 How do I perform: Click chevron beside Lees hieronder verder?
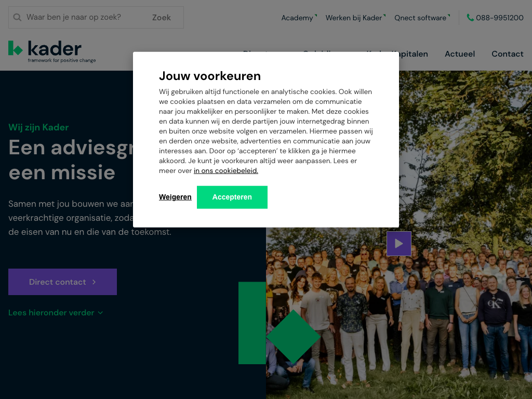point(100,313)
